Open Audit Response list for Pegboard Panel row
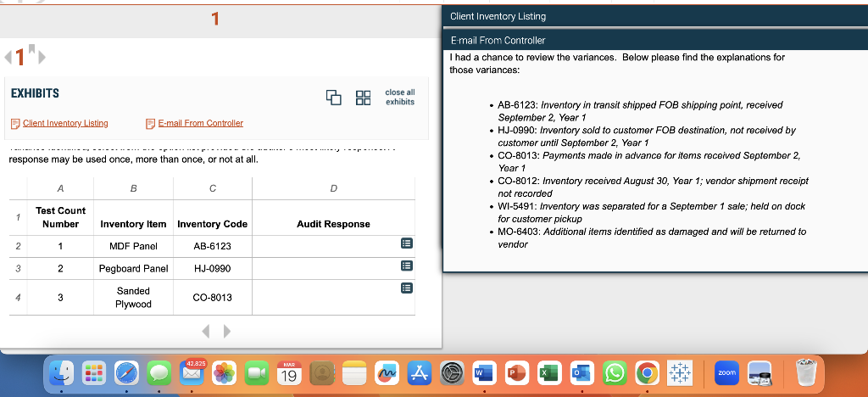Image resolution: width=868 pixels, height=397 pixels. [x=406, y=266]
